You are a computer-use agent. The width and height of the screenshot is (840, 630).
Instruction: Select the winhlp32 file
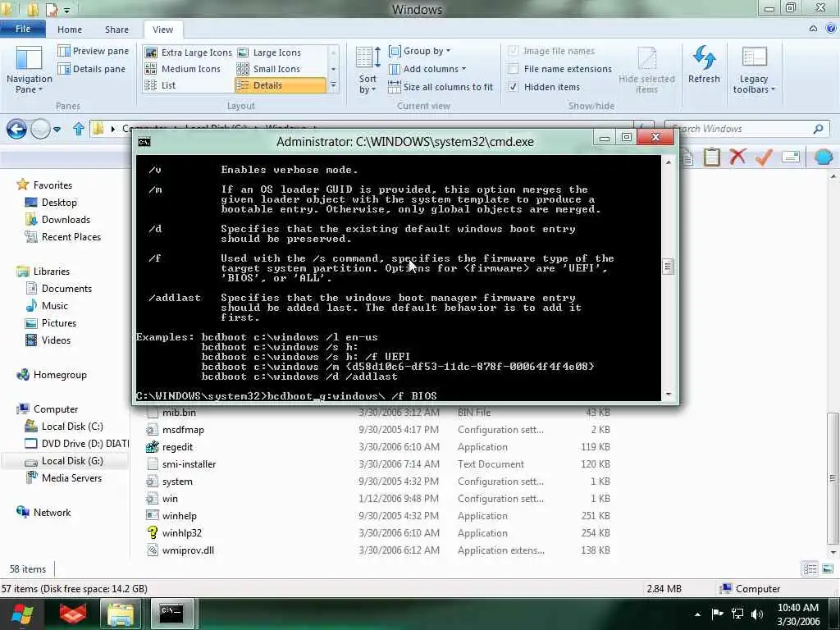[x=181, y=533]
